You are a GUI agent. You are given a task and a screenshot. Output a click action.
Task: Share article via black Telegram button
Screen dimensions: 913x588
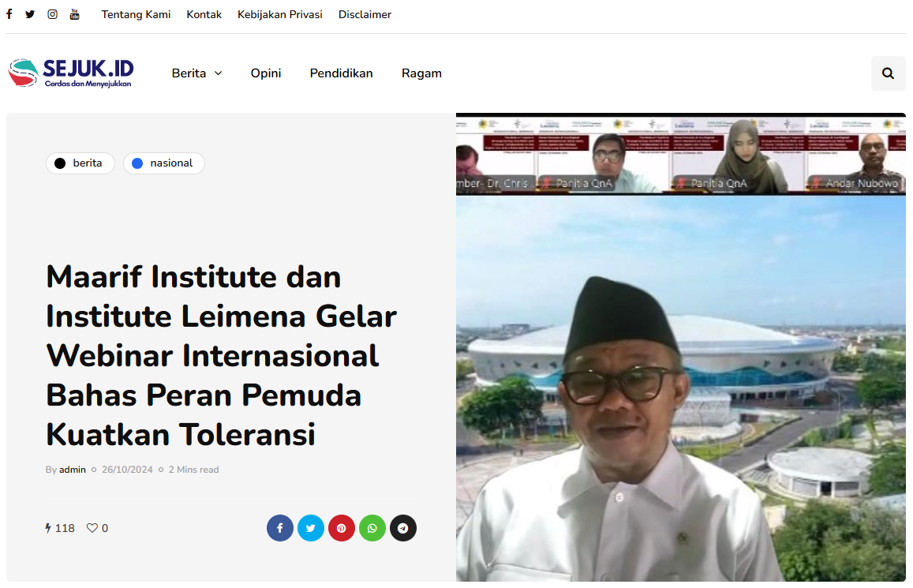click(x=403, y=528)
